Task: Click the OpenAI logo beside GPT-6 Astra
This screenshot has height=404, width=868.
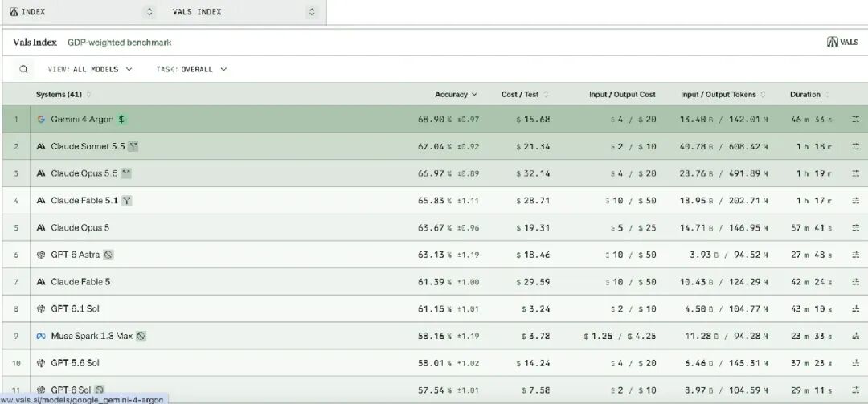Action: 40,255
